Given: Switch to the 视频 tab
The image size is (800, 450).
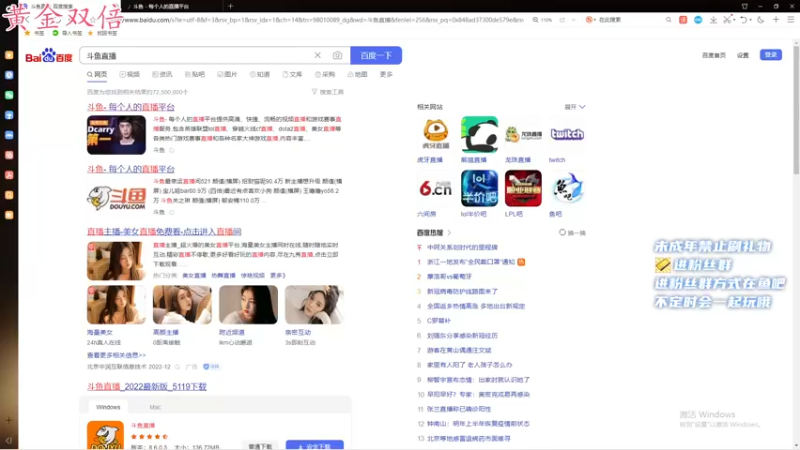Looking at the screenshot, I should [130, 74].
